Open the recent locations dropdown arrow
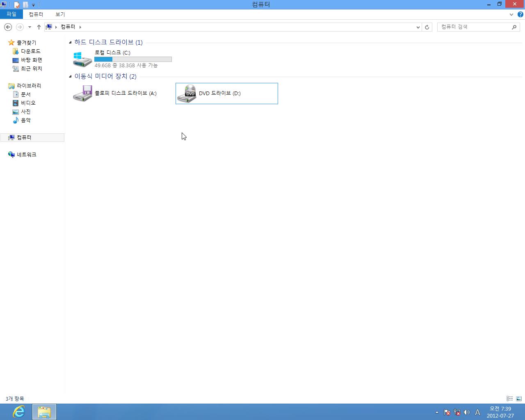Image resolution: width=525 pixels, height=420 pixels. click(x=30, y=27)
